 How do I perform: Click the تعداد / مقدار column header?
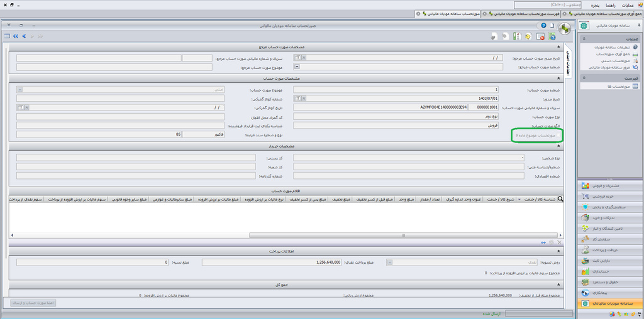pyautogui.click(x=430, y=199)
